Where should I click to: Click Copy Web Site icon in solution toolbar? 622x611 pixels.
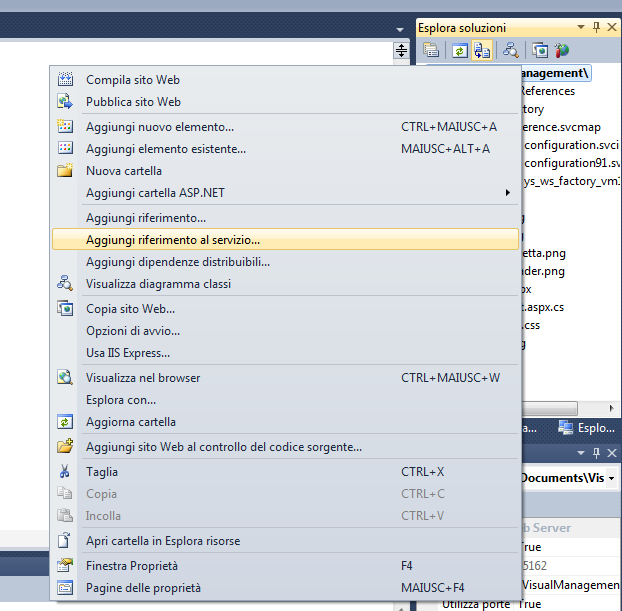[540, 50]
